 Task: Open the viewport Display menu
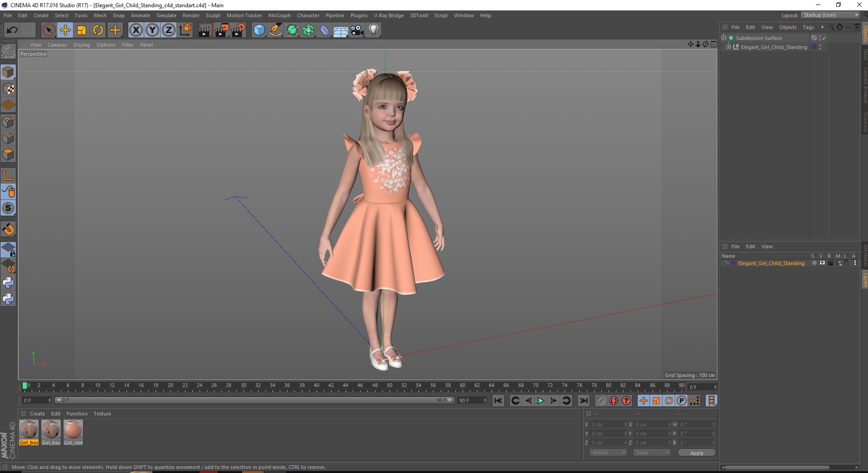[82, 45]
